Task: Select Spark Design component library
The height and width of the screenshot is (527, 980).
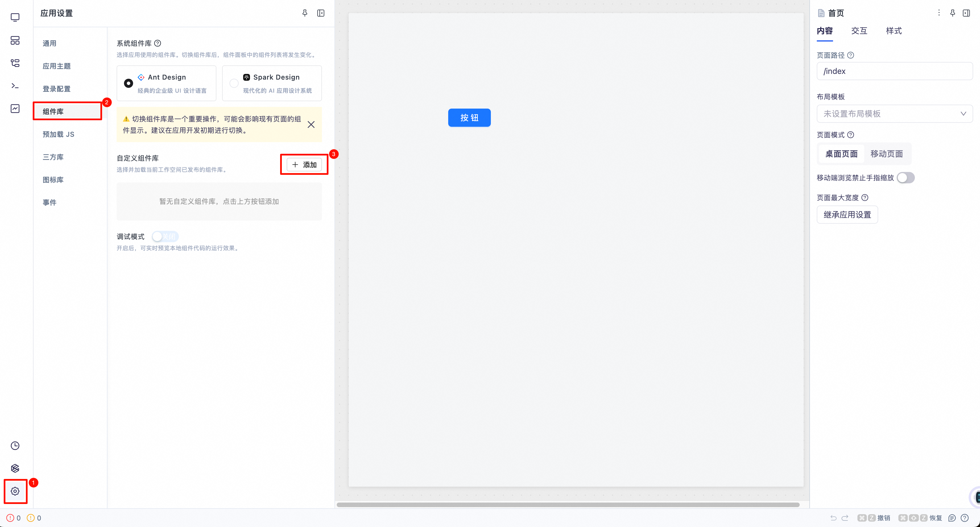Action: [234, 83]
